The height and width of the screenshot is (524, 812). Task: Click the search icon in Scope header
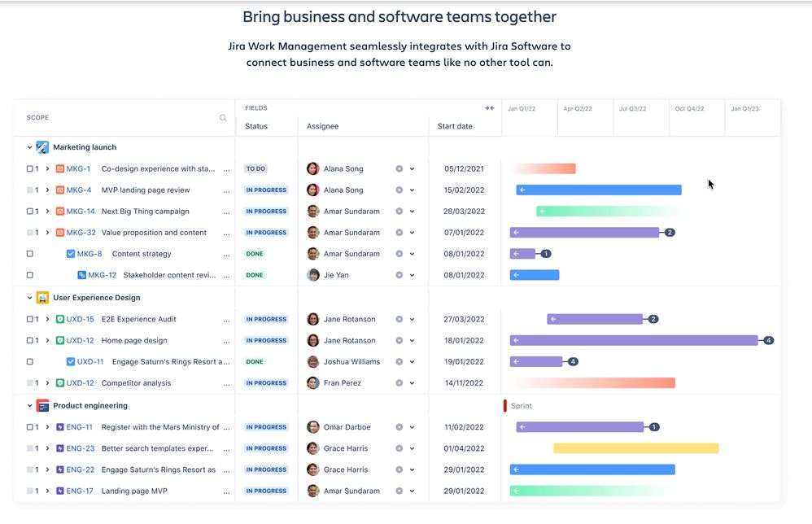(x=223, y=117)
